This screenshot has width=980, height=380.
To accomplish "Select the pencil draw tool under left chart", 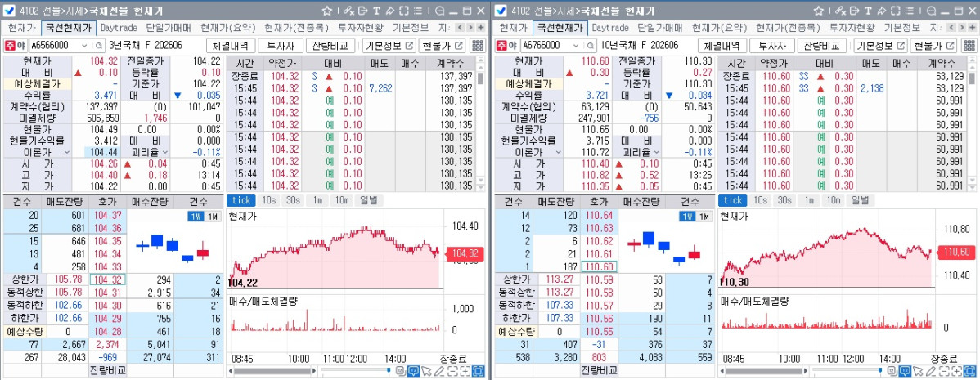I will tap(439, 371).
